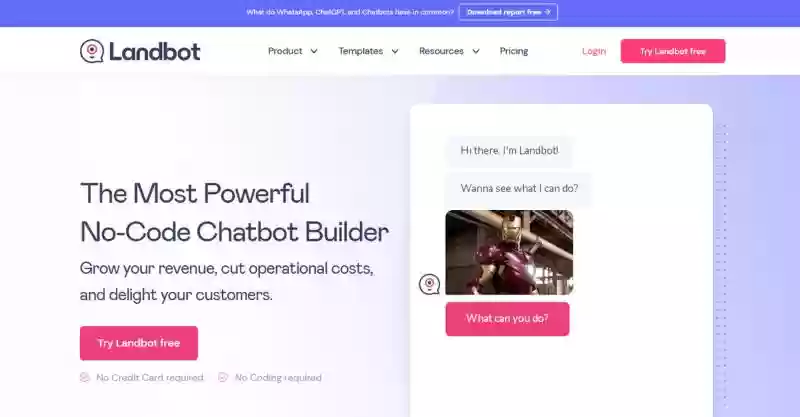Click Download report free banner button
Image resolution: width=800 pixels, height=417 pixels.
coord(508,12)
